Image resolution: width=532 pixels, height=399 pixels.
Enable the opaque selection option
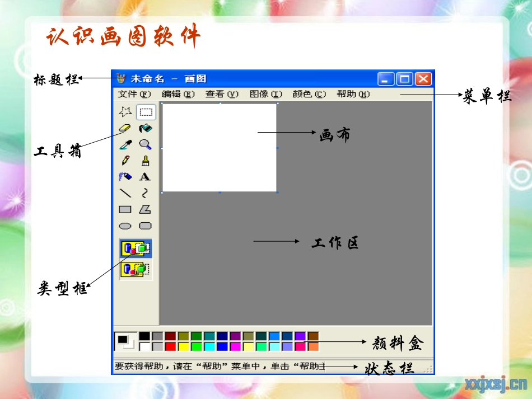coord(136,248)
